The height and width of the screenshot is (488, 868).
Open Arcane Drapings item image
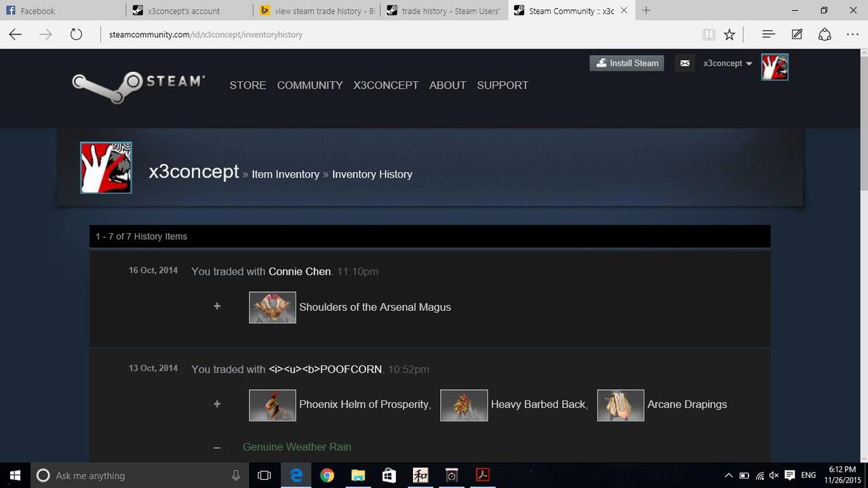coord(620,405)
